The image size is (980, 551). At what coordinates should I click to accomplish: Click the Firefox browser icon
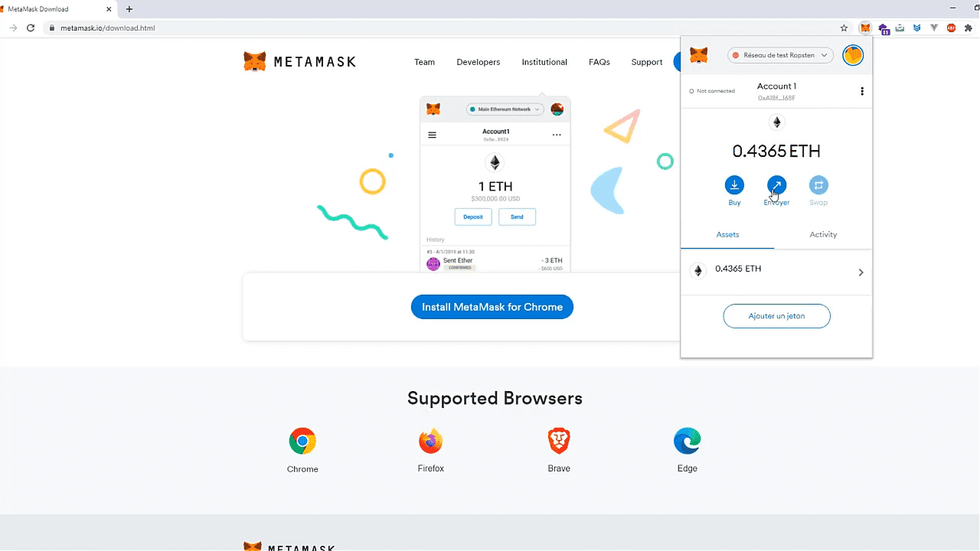coord(431,441)
